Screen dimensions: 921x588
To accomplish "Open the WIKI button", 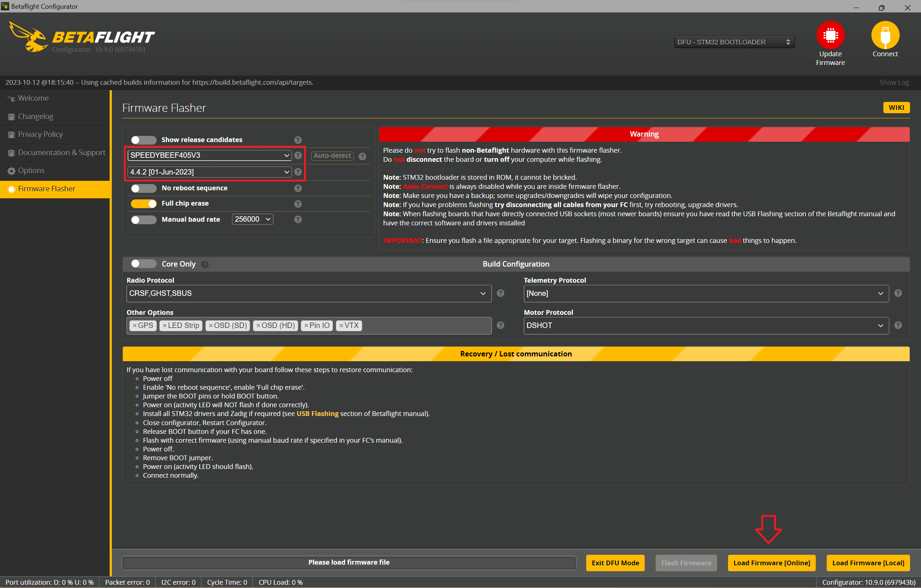I will 896,107.
